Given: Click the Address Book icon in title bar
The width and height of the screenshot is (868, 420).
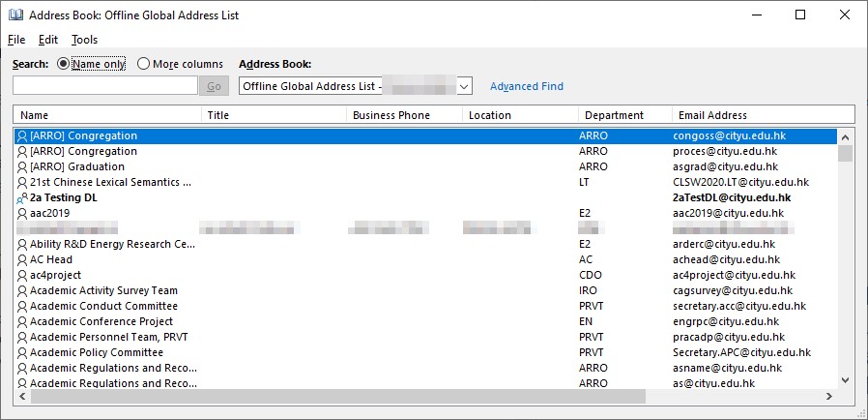Looking at the screenshot, I should click(14, 15).
